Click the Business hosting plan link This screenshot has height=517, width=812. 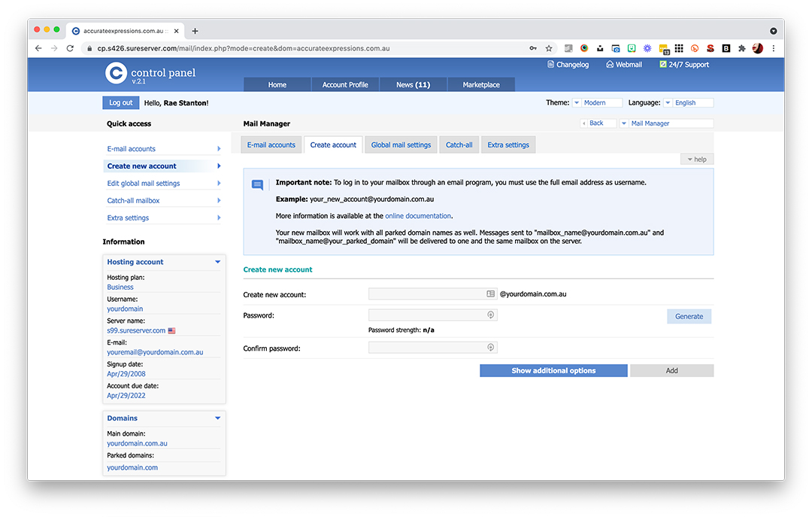click(120, 287)
